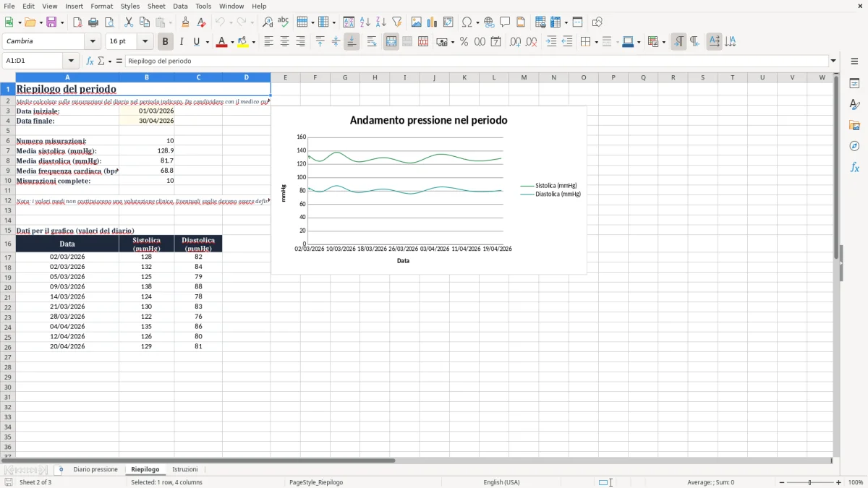This screenshot has height=488, width=868.
Task: Click the AutoFilter funnel icon
Action: pyautogui.click(x=397, y=22)
